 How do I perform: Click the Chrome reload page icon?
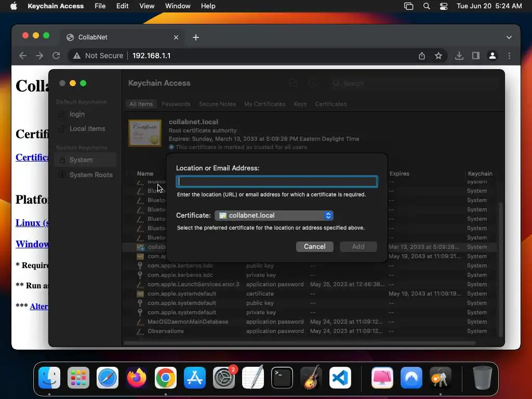56,56
